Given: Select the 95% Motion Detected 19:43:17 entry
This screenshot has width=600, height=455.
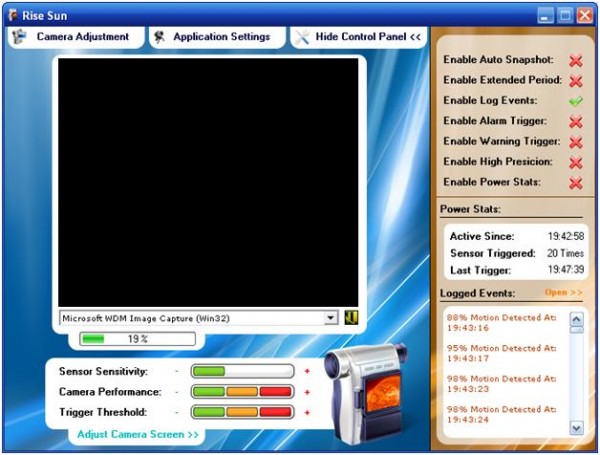Looking at the screenshot, I should tap(501, 353).
